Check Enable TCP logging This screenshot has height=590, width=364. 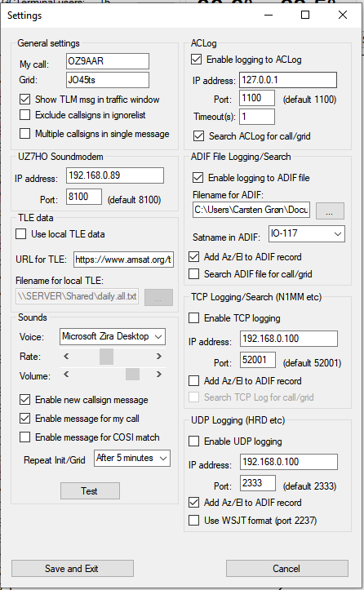(x=194, y=318)
